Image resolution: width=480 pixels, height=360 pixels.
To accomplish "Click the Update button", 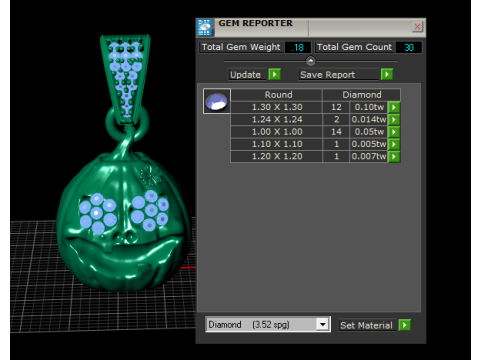I will pos(248,74).
